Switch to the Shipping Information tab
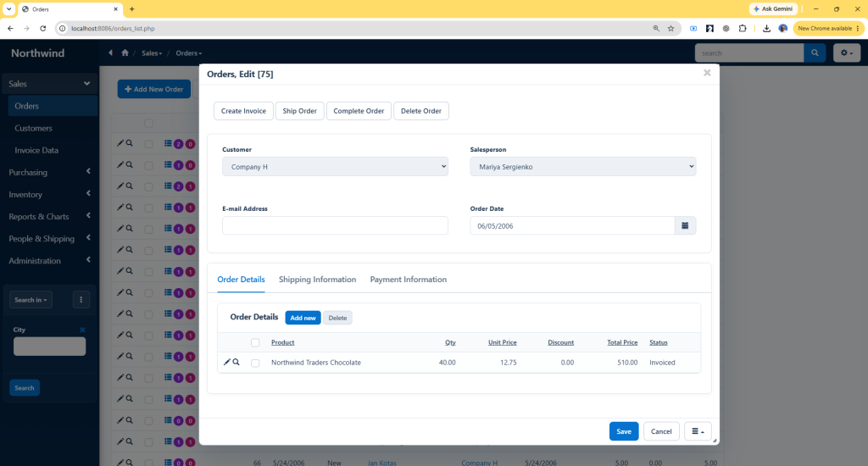 317,280
